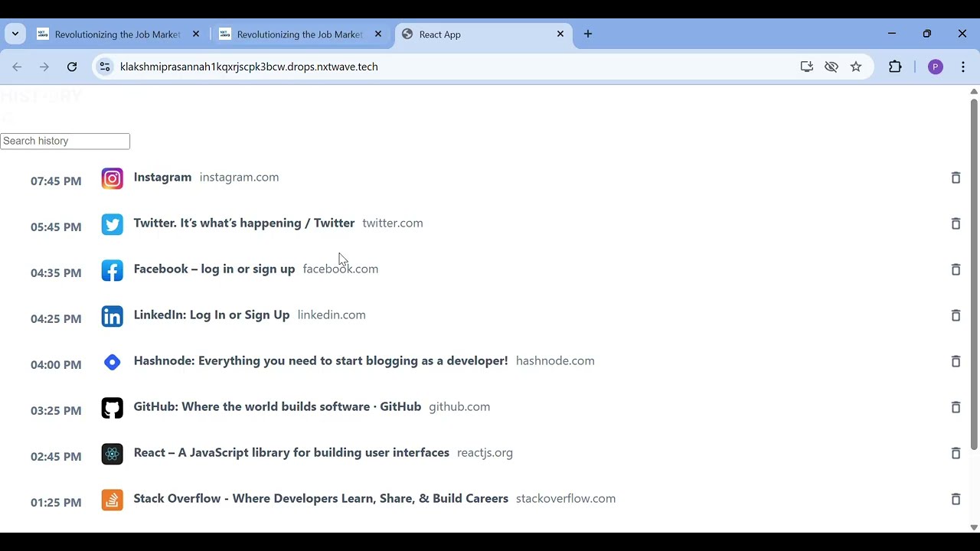Click Stack Overflow Where Developers Learn title
This screenshot has height=551, width=980.
tap(321, 498)
